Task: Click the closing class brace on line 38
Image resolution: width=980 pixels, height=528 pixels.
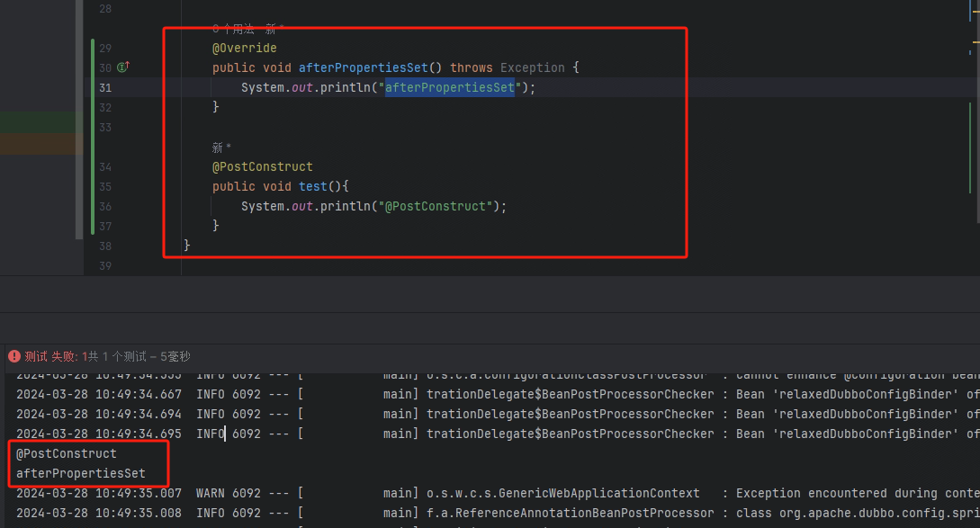Action: pyautogui.click(x=187, y=246)
